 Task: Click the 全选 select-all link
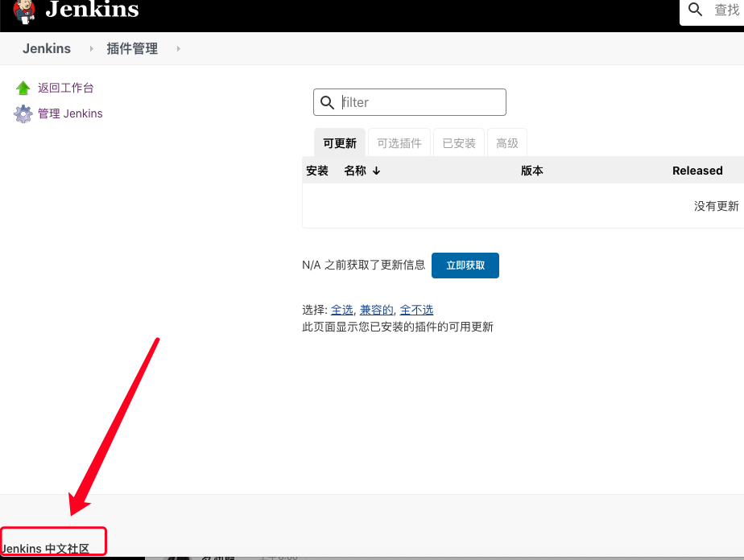click(x=342, y=310)
